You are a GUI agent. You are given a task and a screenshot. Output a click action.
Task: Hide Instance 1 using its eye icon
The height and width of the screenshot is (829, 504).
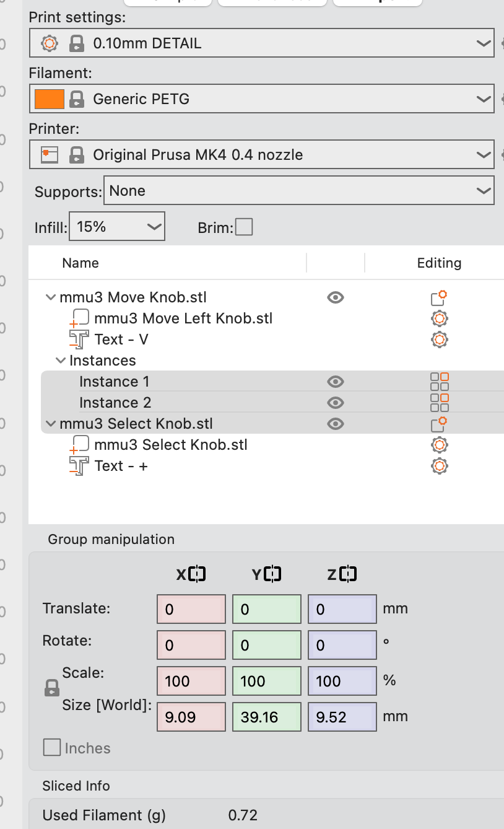click(335, 382)
